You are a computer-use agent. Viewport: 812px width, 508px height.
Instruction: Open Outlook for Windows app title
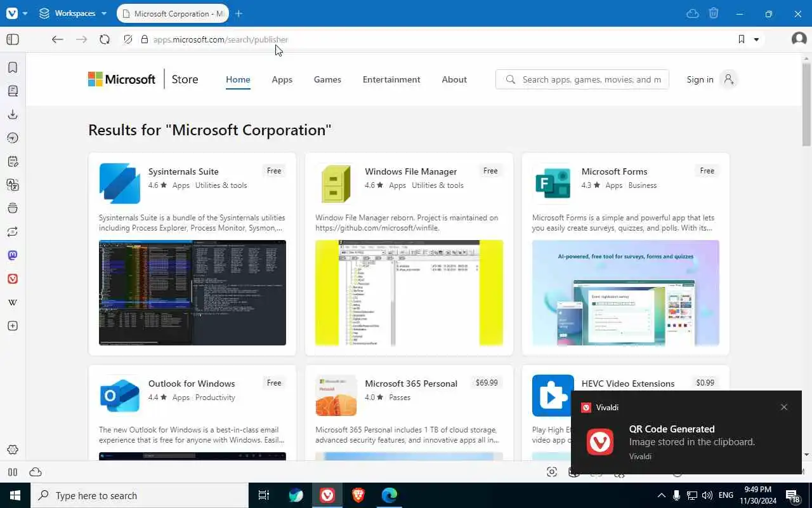pos(192,384)
